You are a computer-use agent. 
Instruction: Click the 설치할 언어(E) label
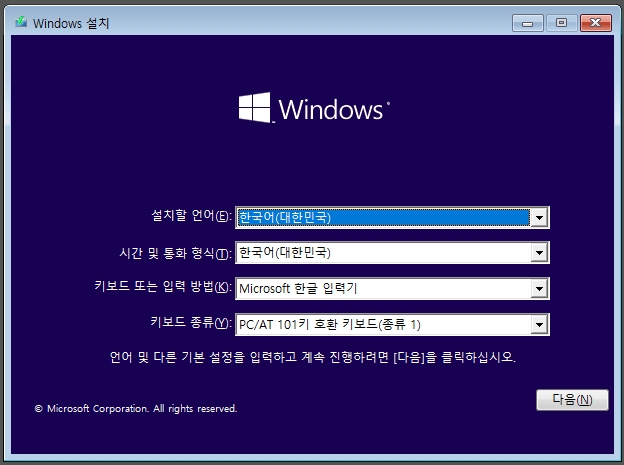[191, 216]
